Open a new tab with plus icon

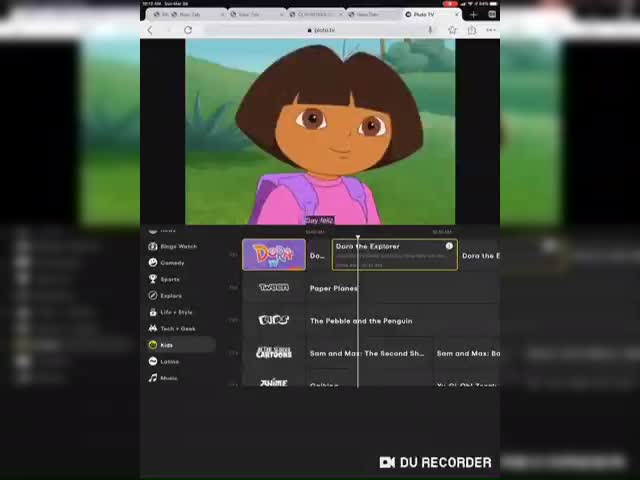pyautogui.click(x=473, y=15)
